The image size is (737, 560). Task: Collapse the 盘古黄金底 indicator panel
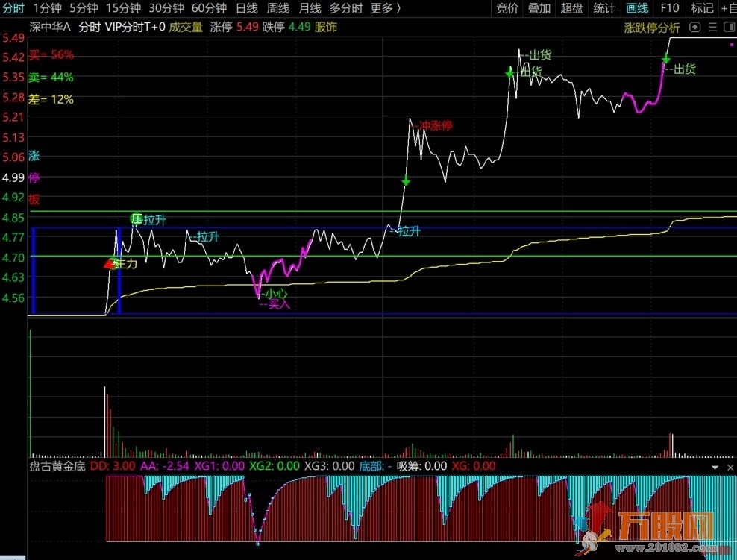[x=729, y=466]
